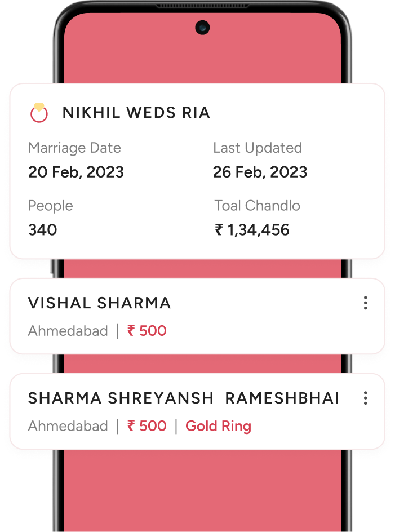
Task: Click the rupee symbol in Vishal's row
Action: (131, 330)
